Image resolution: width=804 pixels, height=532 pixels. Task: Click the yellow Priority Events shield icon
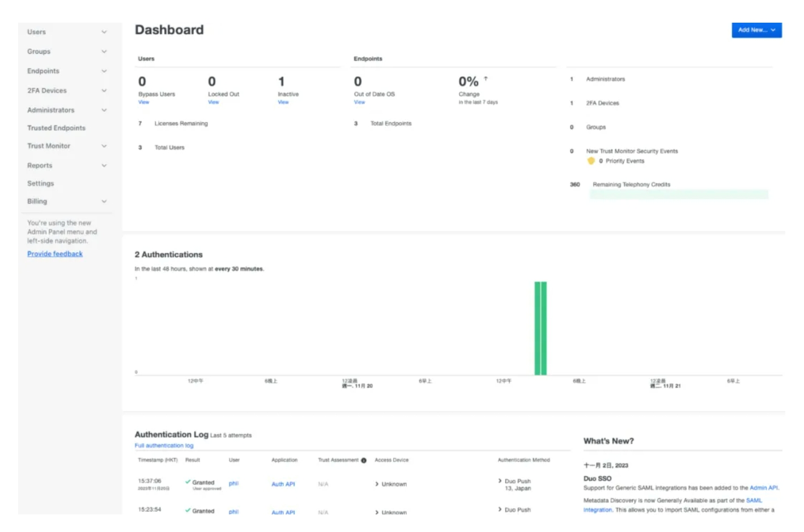(x=591, y=161)
